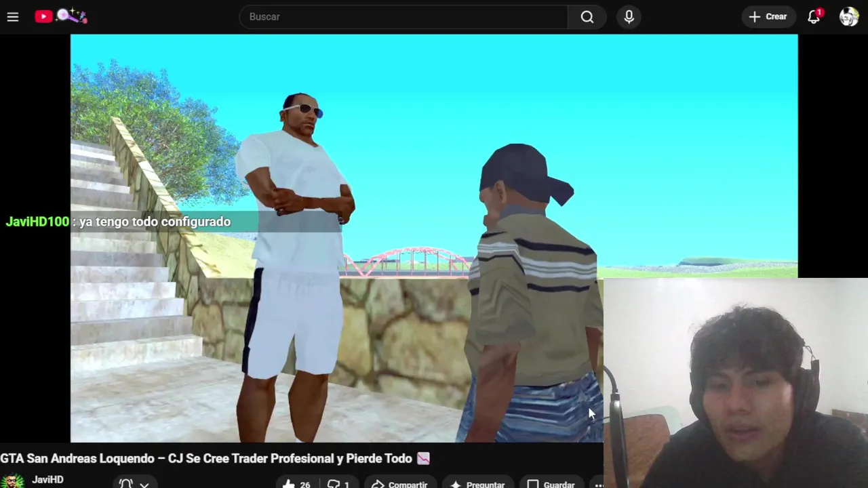The width and height of the screenshot is (868, 488).
Task: Open more actions ellipsis menu
Action: (598, 484)
